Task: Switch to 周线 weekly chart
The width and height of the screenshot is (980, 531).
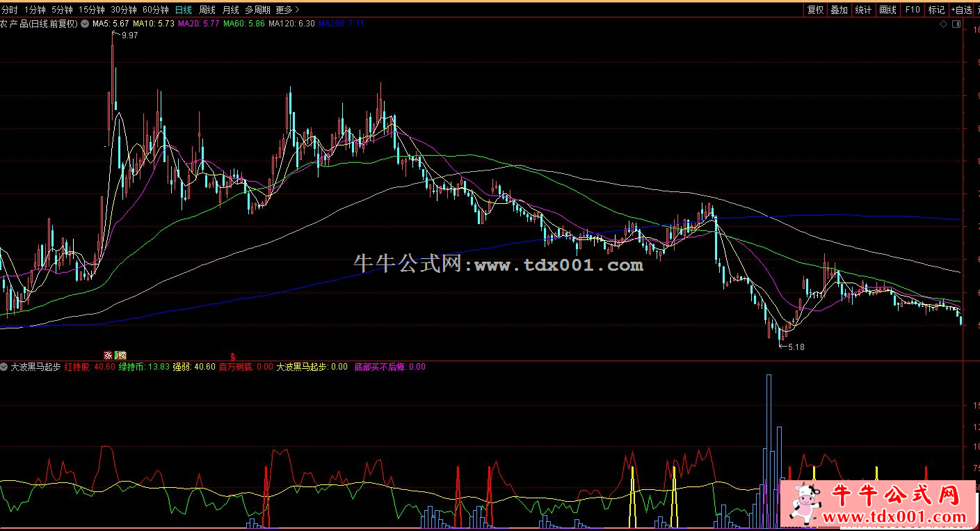Action: (207, 10)
